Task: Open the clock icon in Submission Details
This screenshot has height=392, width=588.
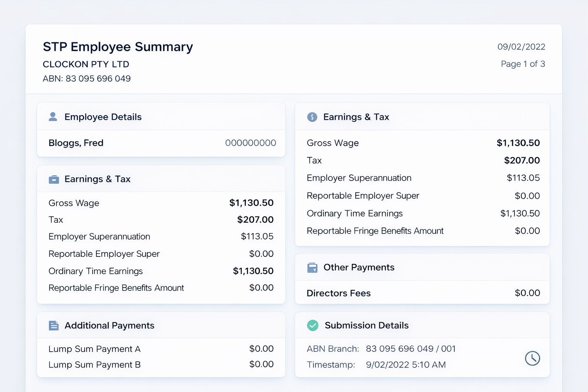Action: (x=532, y=358)
